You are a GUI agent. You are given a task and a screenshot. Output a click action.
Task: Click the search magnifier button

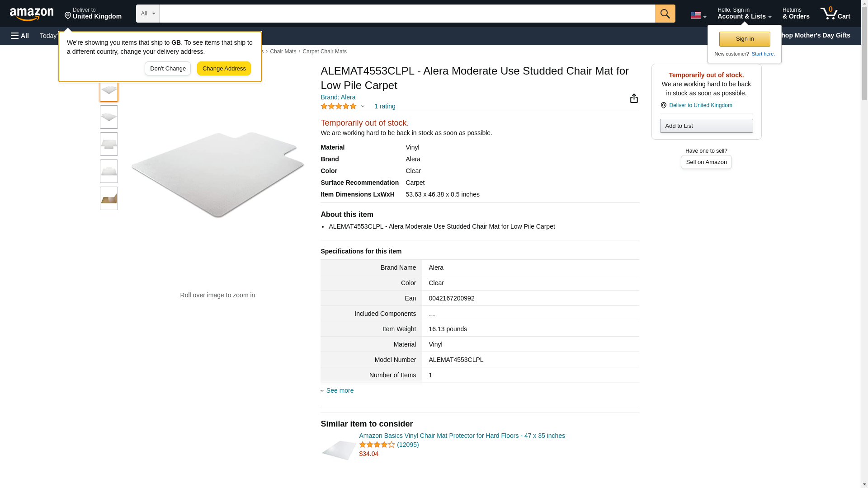point(665,14)
